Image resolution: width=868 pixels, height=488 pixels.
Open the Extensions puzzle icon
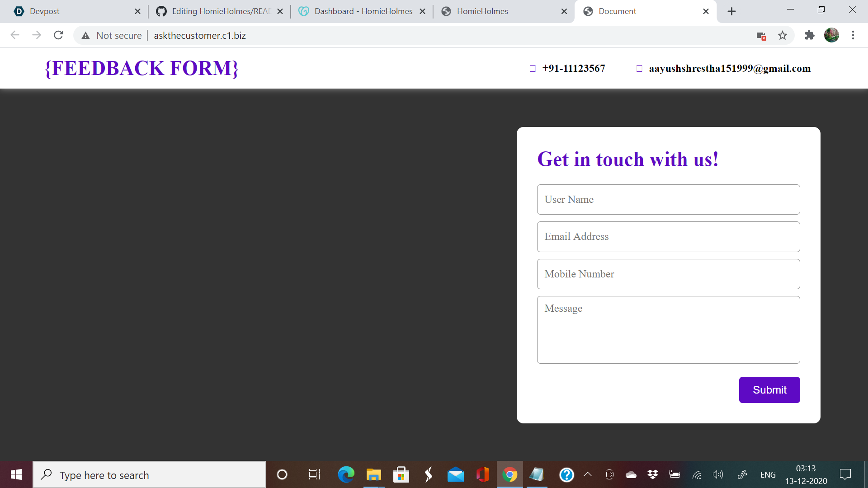point(809,35)
